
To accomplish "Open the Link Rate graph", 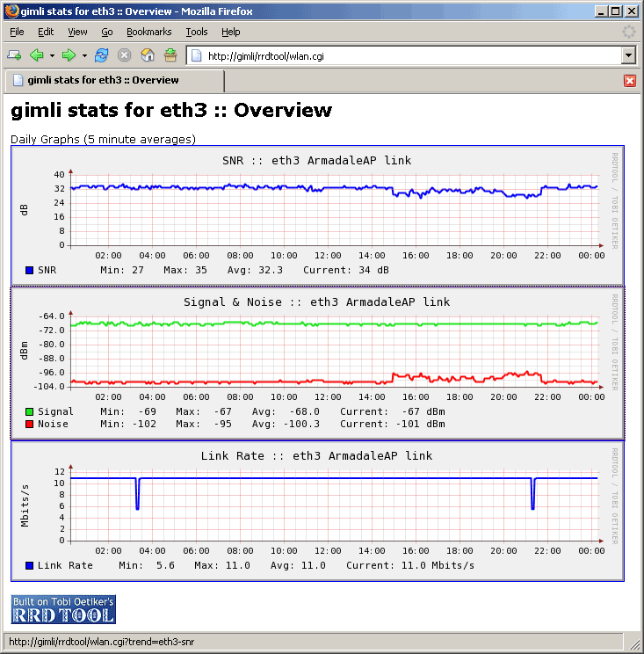I will click(x=317, y=511).
